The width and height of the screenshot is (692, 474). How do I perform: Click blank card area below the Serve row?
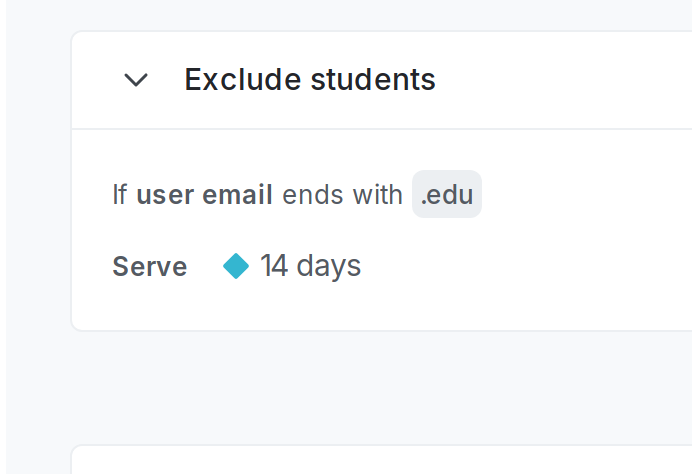click(380, 308)
